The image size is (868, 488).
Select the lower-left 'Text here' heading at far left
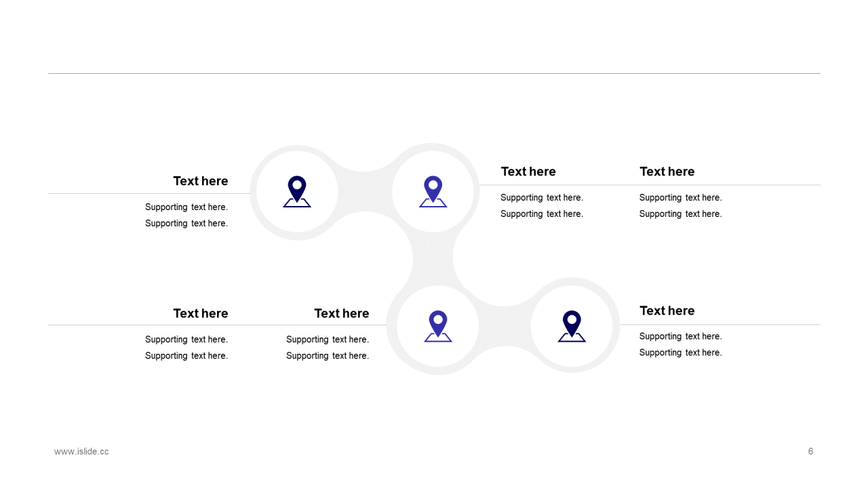(201, 313)
